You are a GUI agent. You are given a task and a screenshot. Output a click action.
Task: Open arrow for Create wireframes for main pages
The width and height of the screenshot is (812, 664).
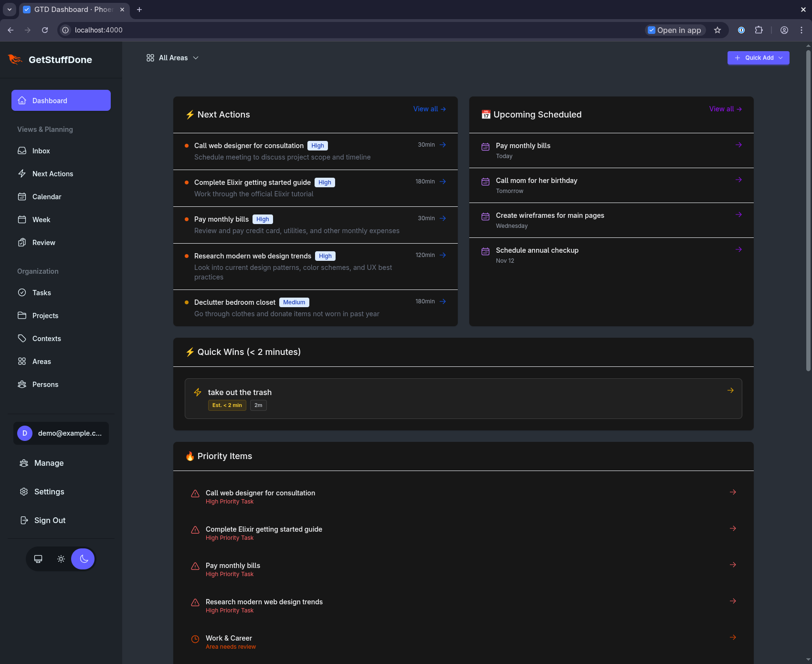(x=738, y=214)
